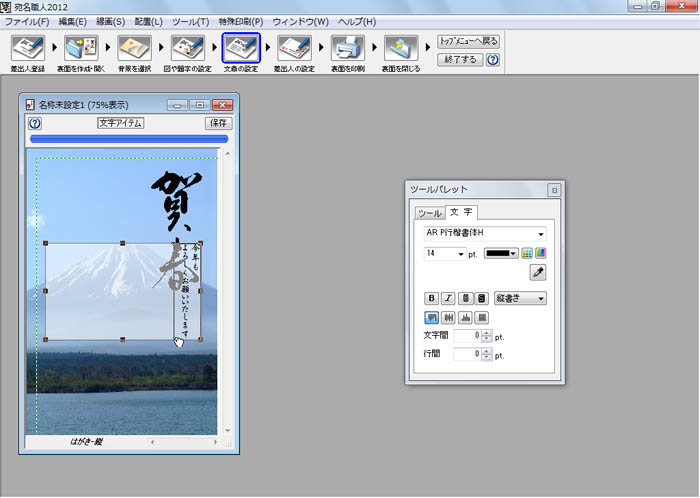Click the help icon in document window
The height and width of the screenshot is (498, 700).
35,123
